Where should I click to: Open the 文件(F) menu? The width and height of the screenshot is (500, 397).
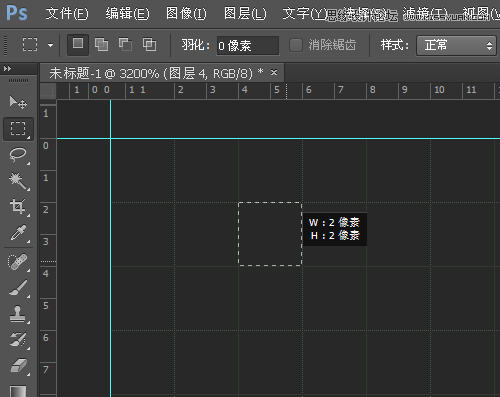point(67,14)
